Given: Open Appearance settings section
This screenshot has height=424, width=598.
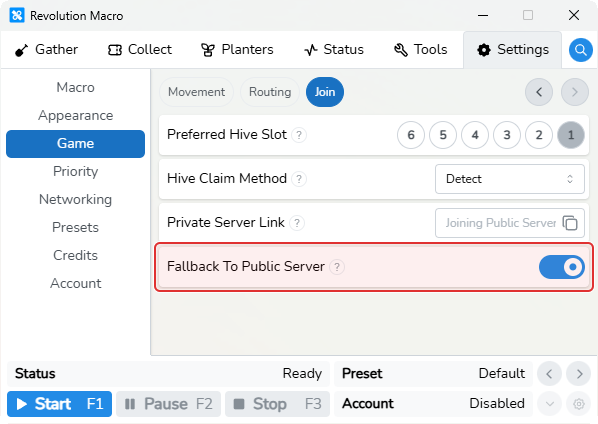Looking at the screenshot, I should pyautogui.click(x=76, y=116).
